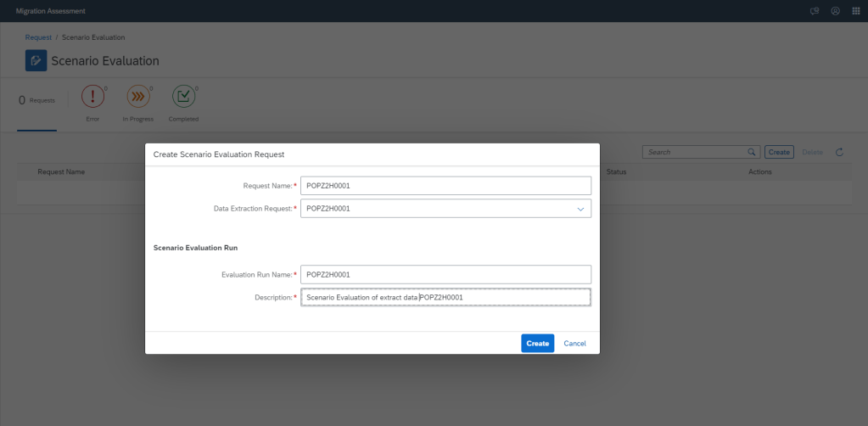
Task: Cancel the Create Scenario Evaluation dialog
Action: (x=574, y=343)
